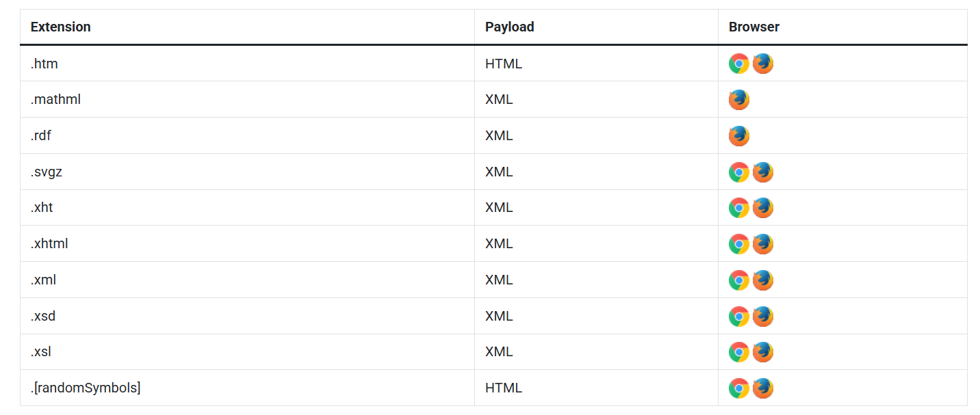
Task: Click the Chrome icon in the .[randomSymbols] row
Action: pyautogui.click(x=738, y=388)
